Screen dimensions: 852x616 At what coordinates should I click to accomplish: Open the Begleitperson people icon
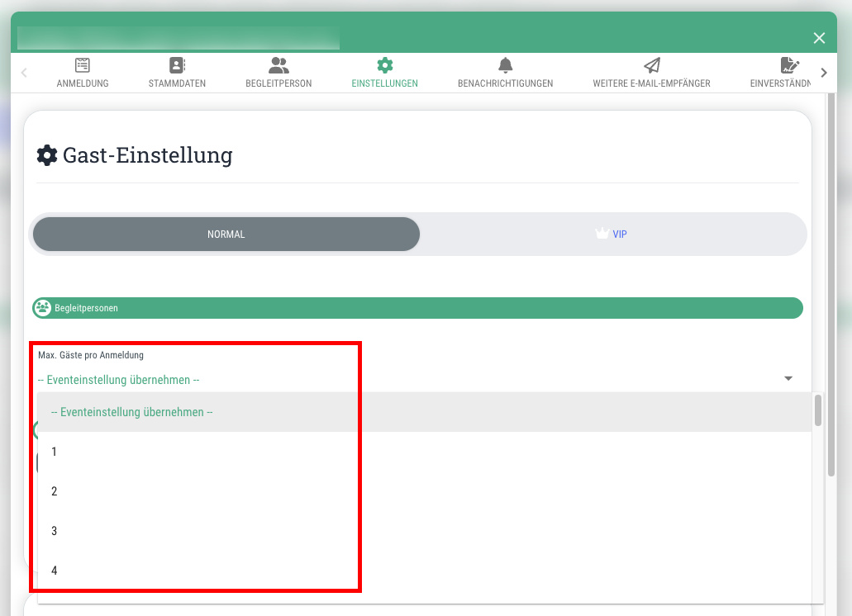(278, 65)
